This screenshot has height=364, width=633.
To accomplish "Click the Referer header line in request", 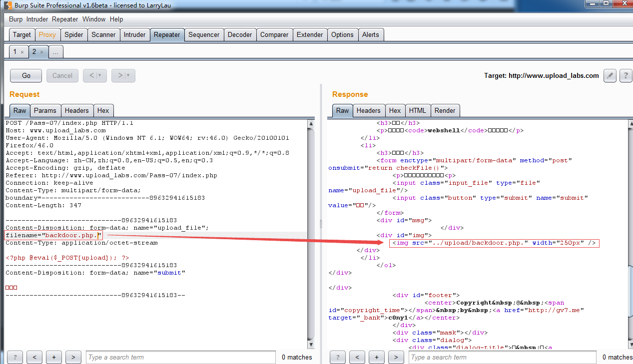I will coord(111,175).
